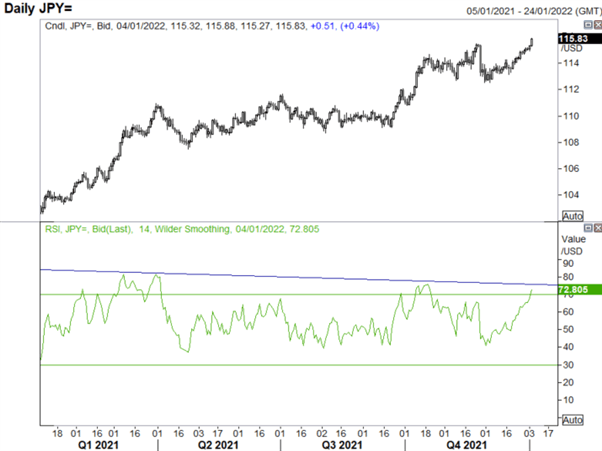
Task: Select the Cndl, JPY=, Bid legend text
Action: click(x=79, y=26)
